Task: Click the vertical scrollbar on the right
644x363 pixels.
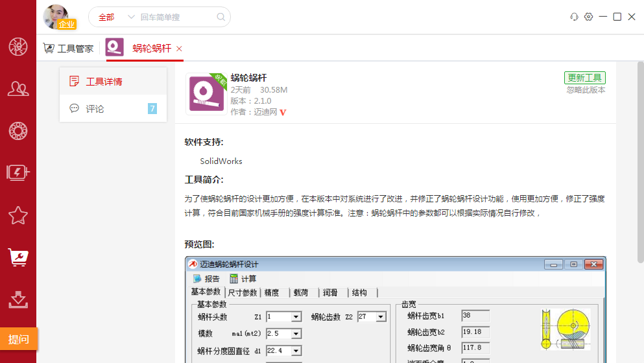Action: (x=640, y=162)
